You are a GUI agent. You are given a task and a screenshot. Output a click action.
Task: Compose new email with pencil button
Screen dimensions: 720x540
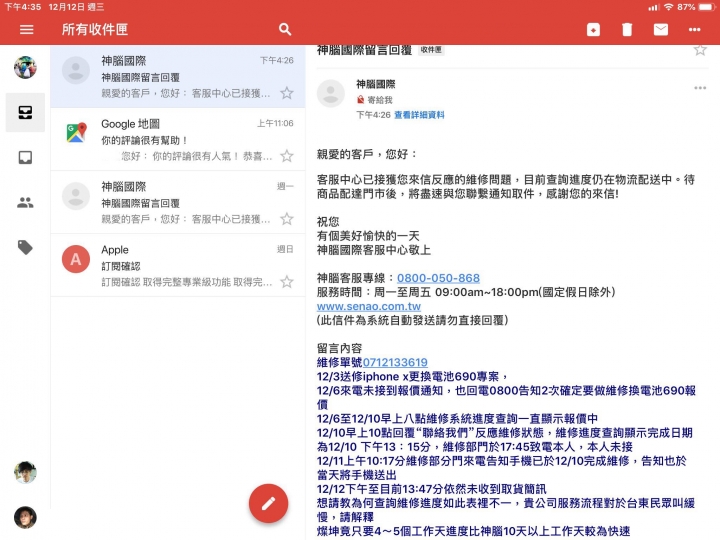(269, 503)
